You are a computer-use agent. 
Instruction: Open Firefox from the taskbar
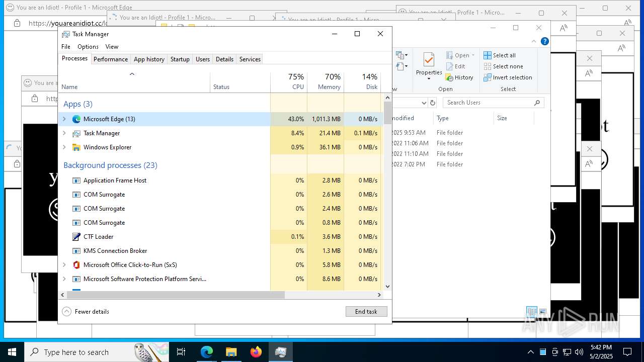coord(256,352)
